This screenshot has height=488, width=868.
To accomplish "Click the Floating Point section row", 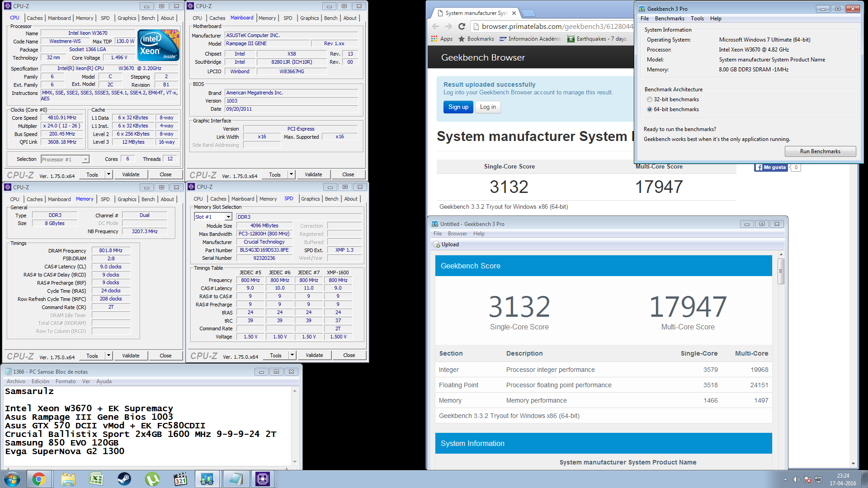I will [x=604, y=385].
